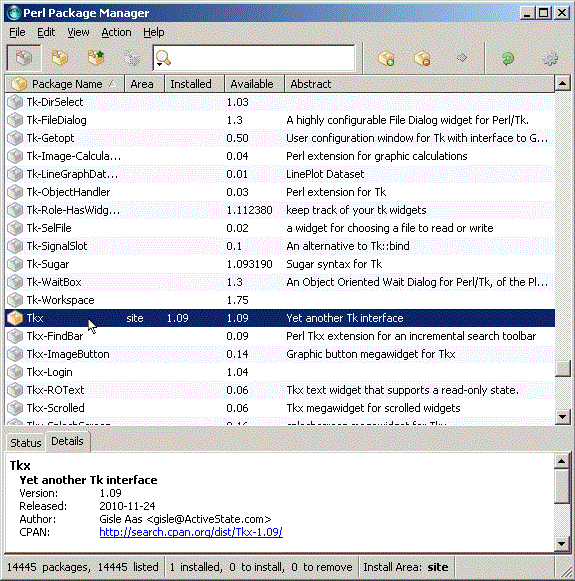Mark package for install icon
575x581 pixels.
(386, 58)
